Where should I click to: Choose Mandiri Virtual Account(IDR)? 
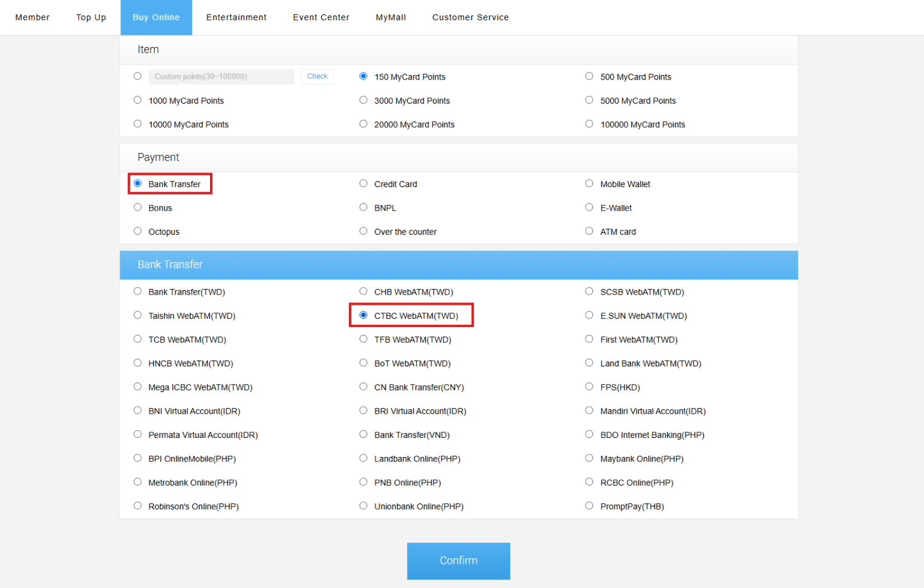(589, 410)
